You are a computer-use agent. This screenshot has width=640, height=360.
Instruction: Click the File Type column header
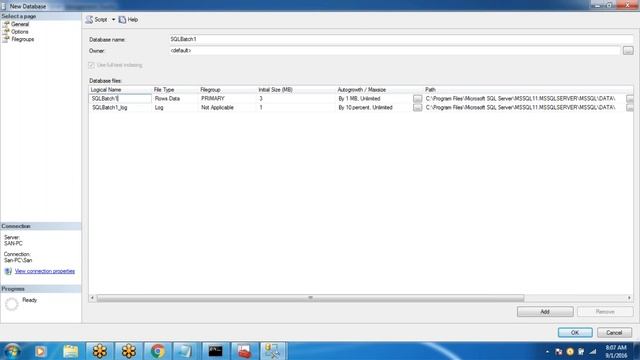coord(175,89)
